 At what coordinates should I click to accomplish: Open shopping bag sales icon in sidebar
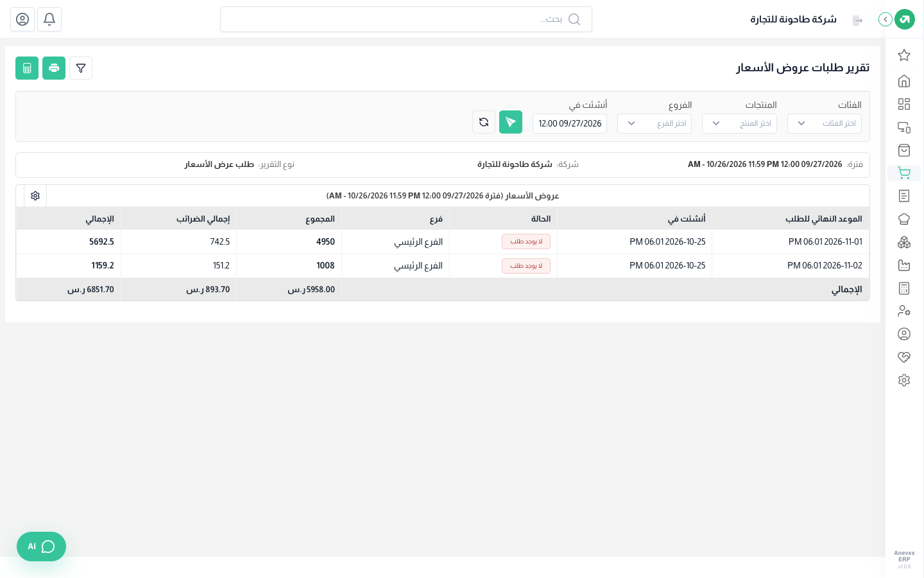904,150
